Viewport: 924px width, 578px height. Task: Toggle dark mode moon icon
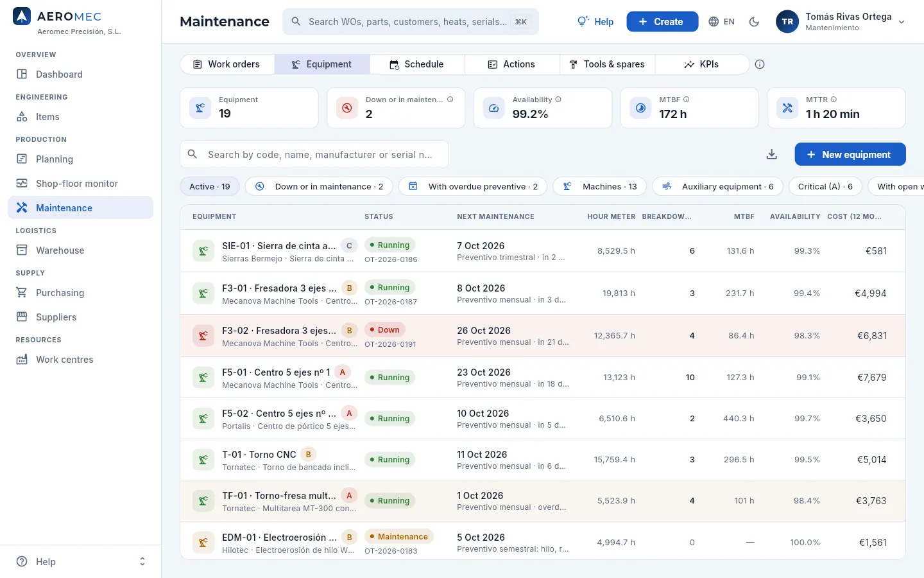pos(754,22)
